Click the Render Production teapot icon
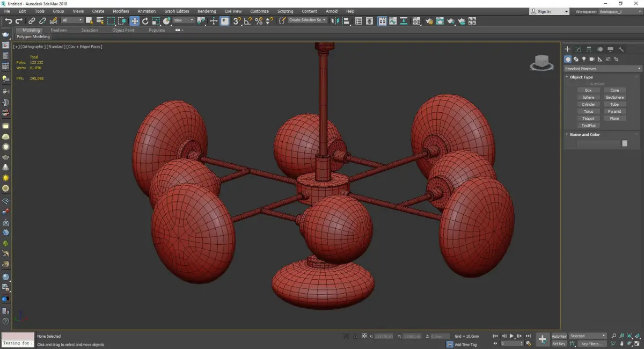The height and width of the screenshot is (349, 644). [x=451, y=21]
